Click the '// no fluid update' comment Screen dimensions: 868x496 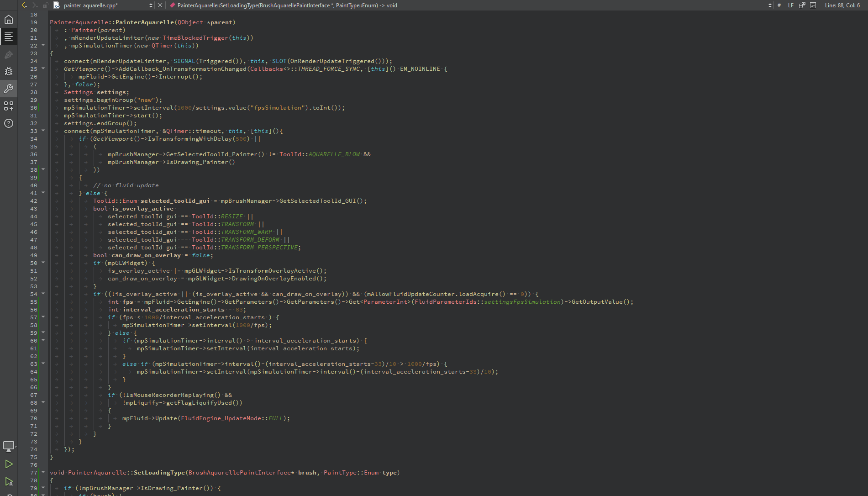126,185
